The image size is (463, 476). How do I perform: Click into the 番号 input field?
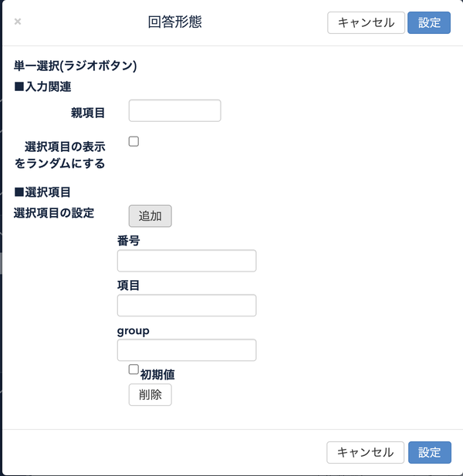pyautogui.click(x=187, y=261)
